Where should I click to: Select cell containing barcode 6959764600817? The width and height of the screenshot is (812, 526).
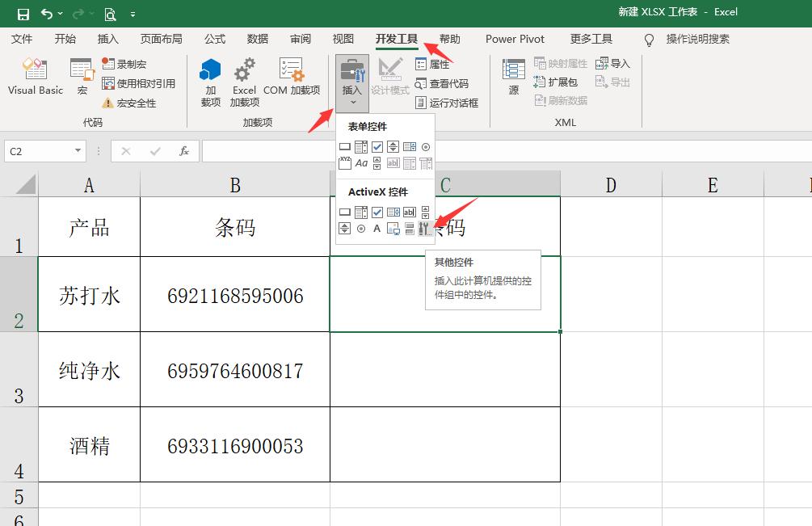click(234, 369)
